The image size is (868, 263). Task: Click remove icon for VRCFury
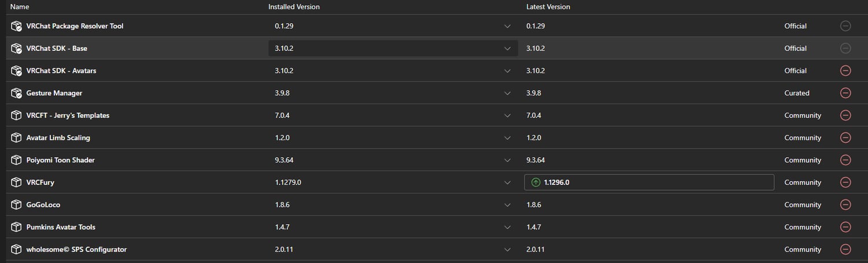845,182
